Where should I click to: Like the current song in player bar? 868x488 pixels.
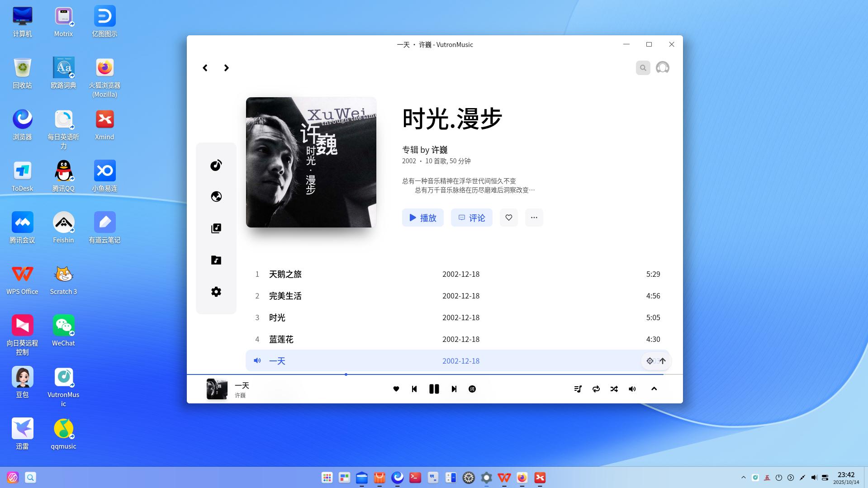[x=396, y=389]
